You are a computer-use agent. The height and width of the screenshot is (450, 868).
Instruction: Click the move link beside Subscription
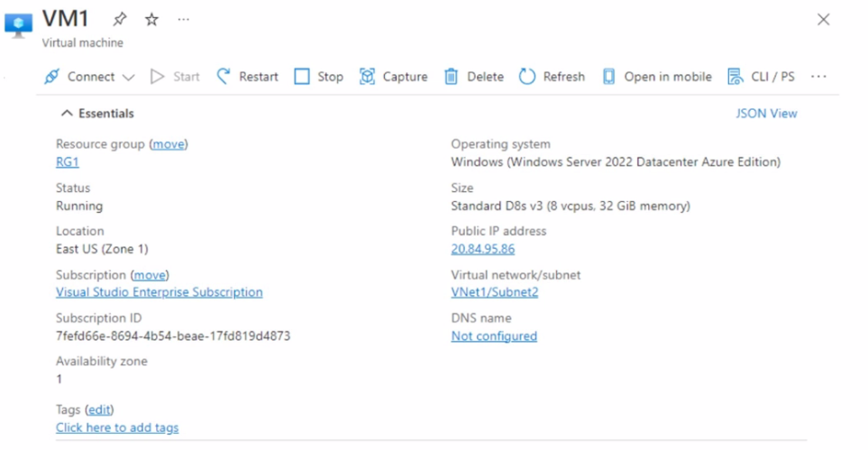click(x=150, y=275)
